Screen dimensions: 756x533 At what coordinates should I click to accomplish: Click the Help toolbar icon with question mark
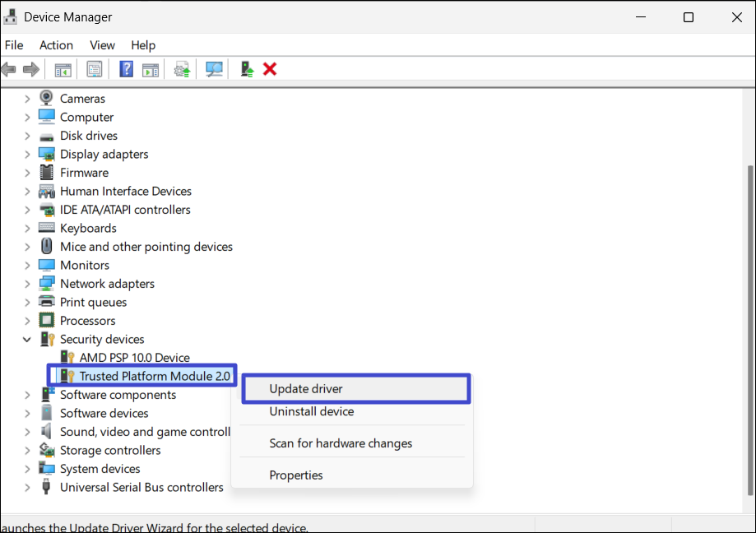pos(126,69)
